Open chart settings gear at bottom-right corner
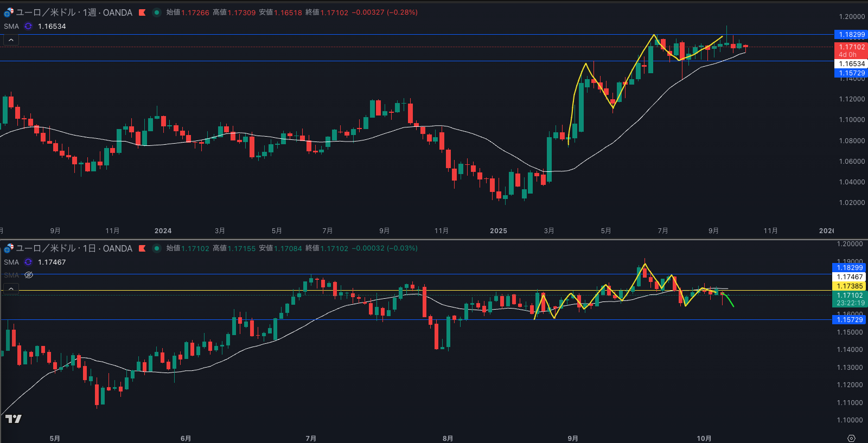The width and height of the screenshot is (868, 443). coord(851,438)
